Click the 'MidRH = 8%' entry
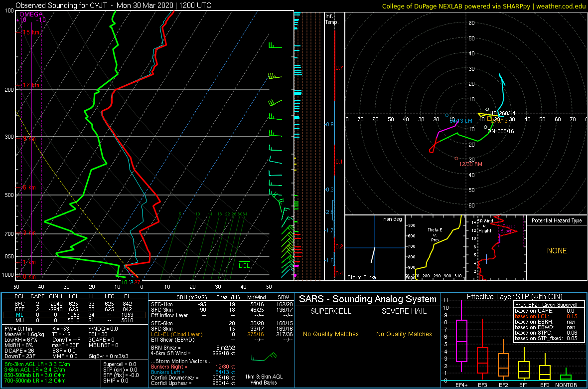Viewport: 588px width, 389px height. [19, 345]
